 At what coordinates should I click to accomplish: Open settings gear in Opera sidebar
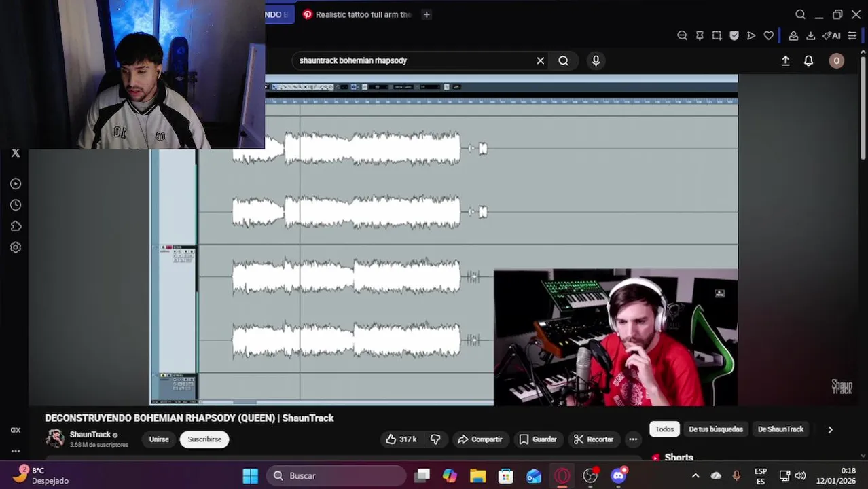[16, 247]
